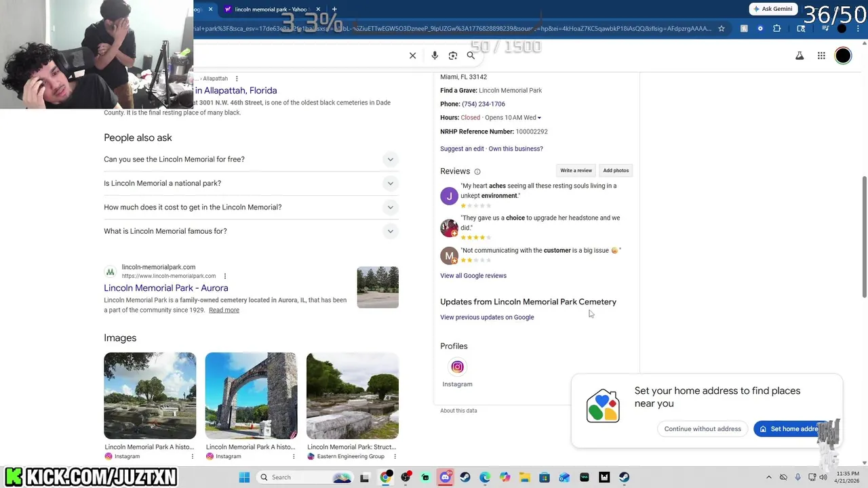Viewport: 868px width, 488px height.
Task: Click 'Read more' in Aurora result
Action: point(224,310)
